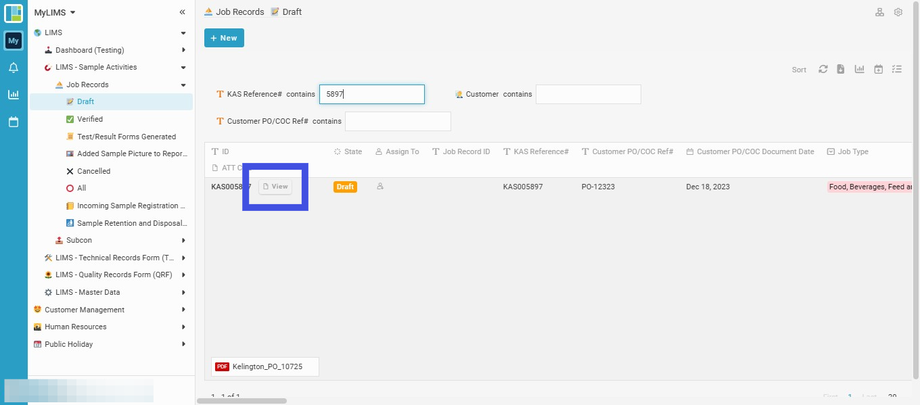Open the chart view icon in list toolbar
Screen dimensions: 920x405
(860, 69)
